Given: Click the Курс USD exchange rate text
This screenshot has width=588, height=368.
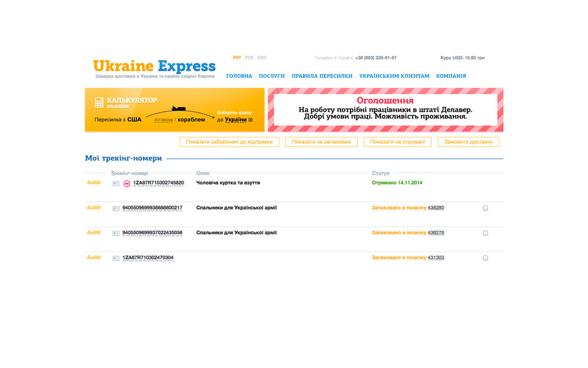Looking at the screenshot, I should pos(462,58).
